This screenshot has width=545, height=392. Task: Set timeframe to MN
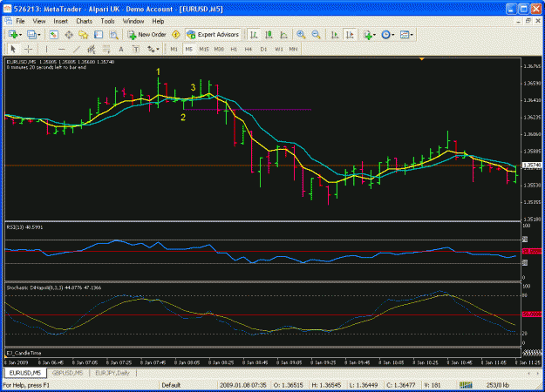pyautogui.click(x=293, y=49)
